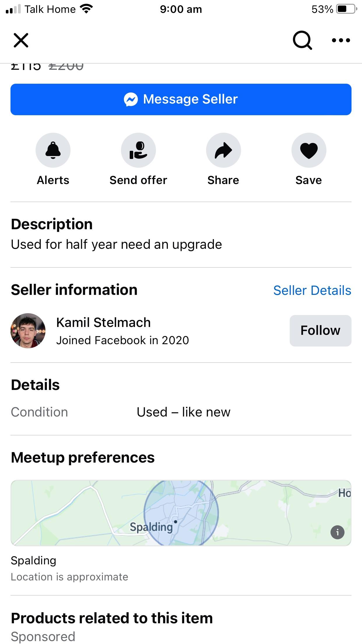Tap the Send offer hand icon
362x644 pixels.
[x=138, y=150]
